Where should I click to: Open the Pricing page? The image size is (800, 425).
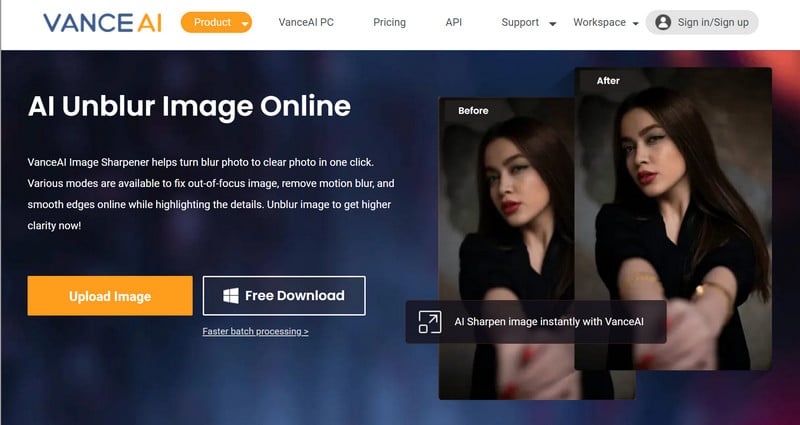(389, 22)
